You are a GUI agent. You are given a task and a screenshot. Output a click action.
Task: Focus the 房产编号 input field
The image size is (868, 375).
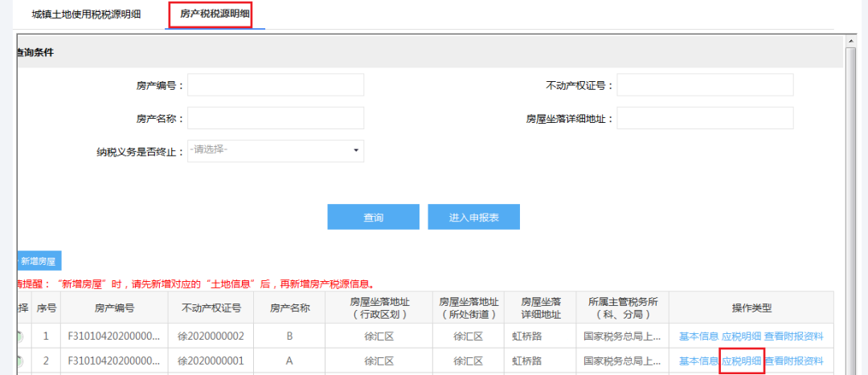(x=276, y=84)
